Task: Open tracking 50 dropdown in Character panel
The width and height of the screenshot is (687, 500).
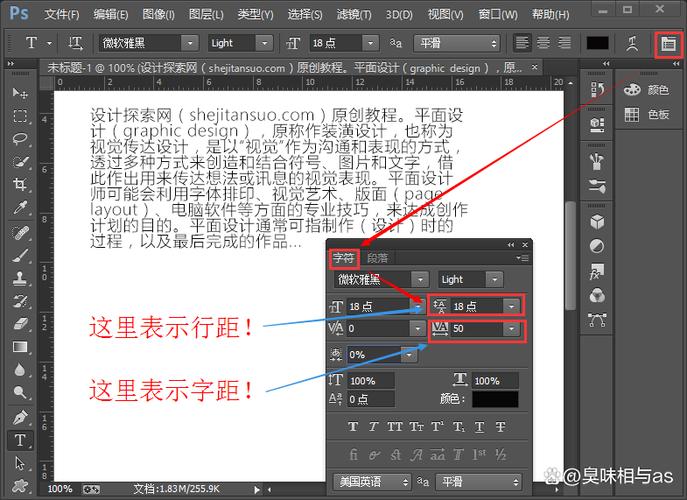Action: click(511, 328)
